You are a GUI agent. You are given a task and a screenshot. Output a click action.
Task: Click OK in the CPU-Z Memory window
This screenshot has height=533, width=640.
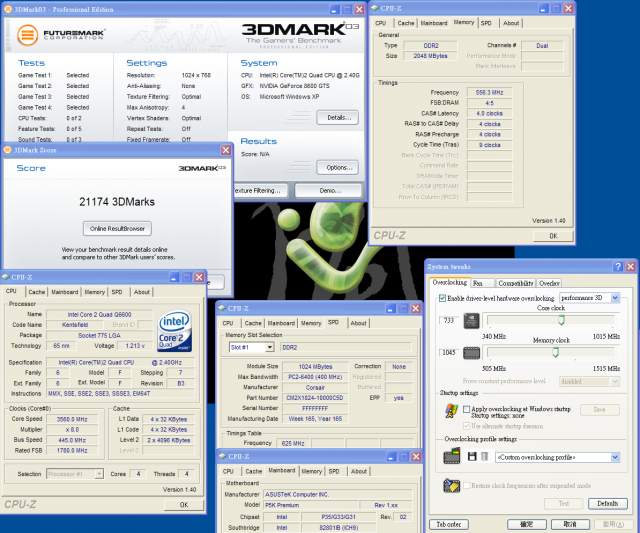click(x=553, y=236)
